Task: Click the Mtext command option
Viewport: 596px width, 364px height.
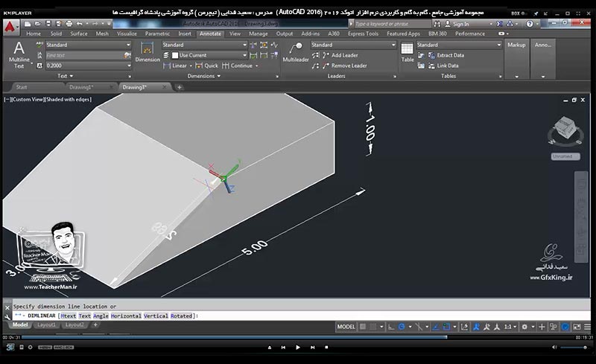Action: tap(69, 316)
